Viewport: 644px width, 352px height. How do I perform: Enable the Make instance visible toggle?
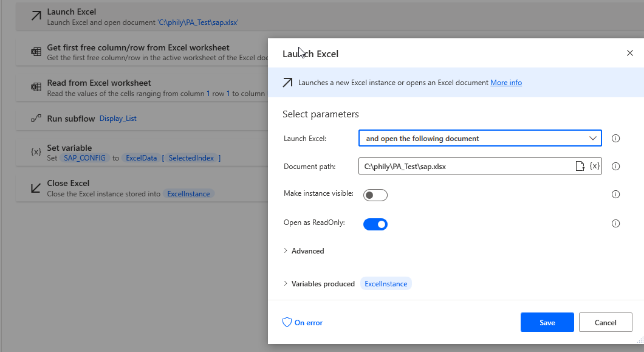tap(375, 195)
